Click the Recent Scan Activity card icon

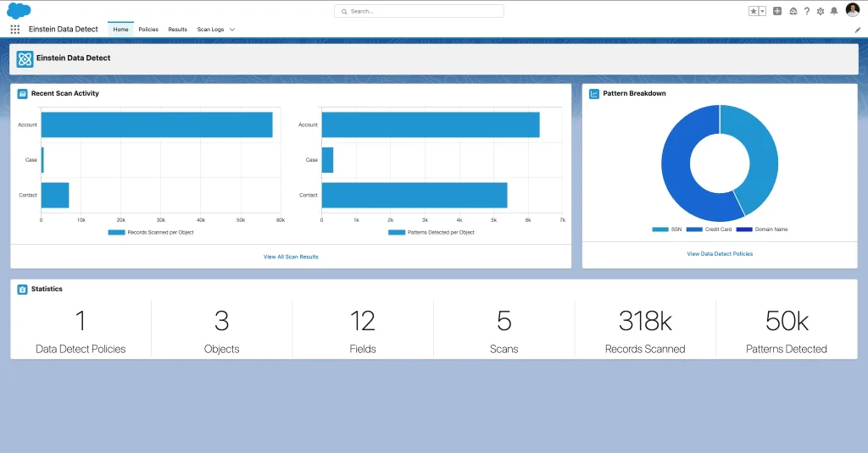pos(23,94)
